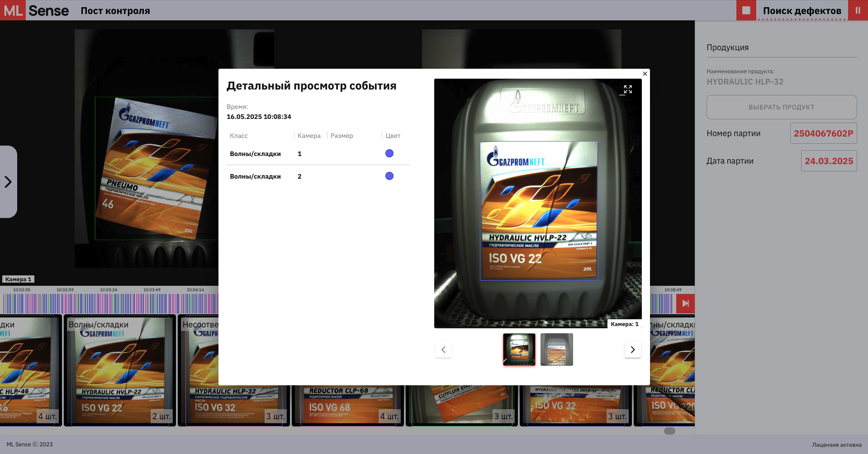This screenshot has height=454, width=868.
Task: Open the HLP-46 event card at left edge
Action: (x=31, y=370)
